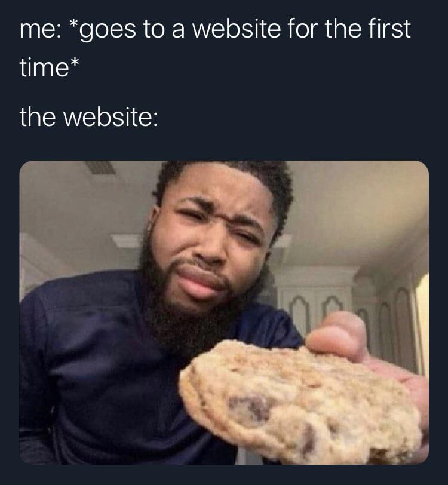Click the ceiling light fixture in the photo

click(126, 241)
